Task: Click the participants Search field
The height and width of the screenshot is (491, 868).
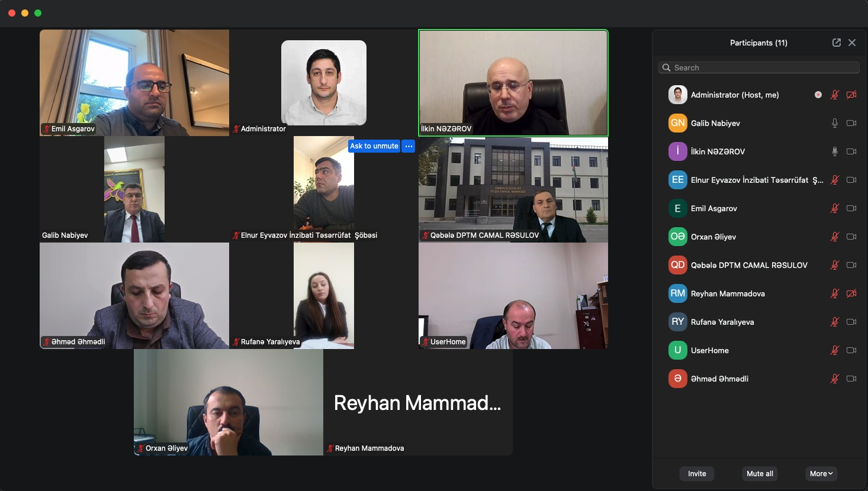Action: 759,67
